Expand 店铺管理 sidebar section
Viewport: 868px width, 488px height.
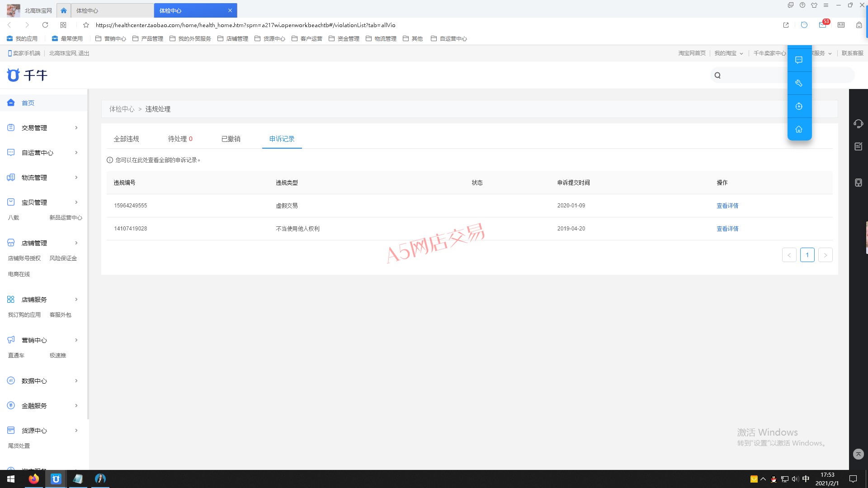coord(43,243)
